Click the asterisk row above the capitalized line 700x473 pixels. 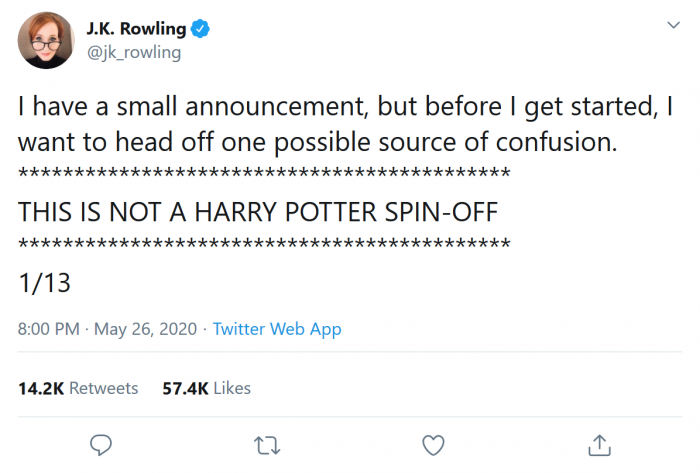(x=265, y=177)
